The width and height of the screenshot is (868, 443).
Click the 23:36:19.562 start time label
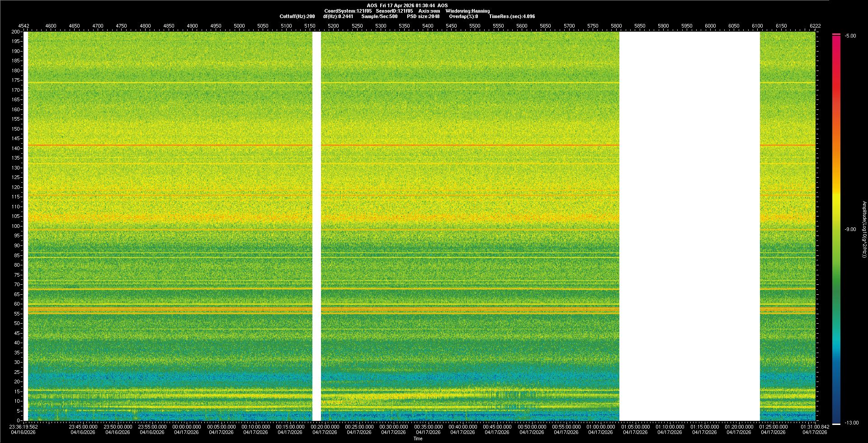(x=24, y=427)
